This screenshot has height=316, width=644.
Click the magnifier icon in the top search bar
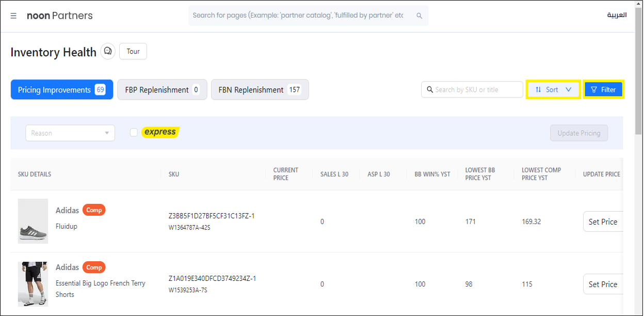420,16
